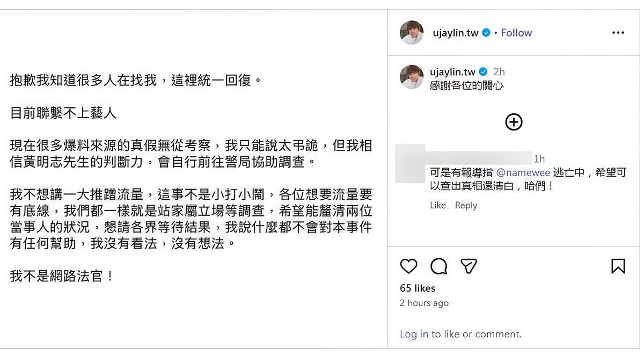
Task: Save post with bookmark icon
Action: click(618, 266)
